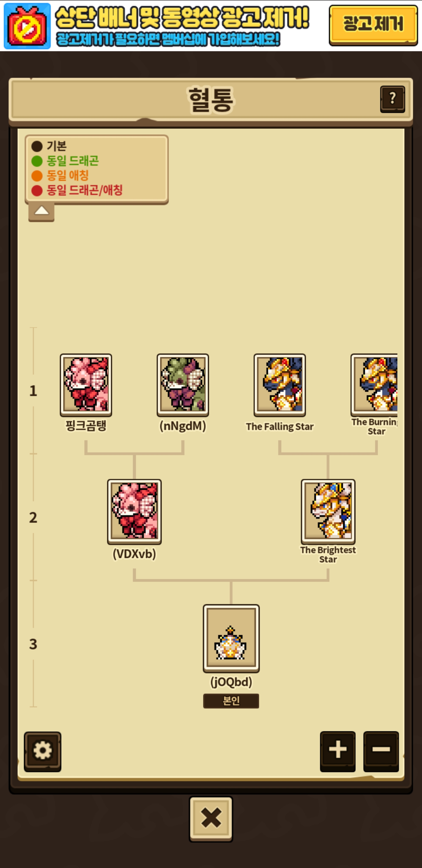Click the orange 동일 애칭 legend entry
This screenshot has height=868, width=422.
click(60, 175)
